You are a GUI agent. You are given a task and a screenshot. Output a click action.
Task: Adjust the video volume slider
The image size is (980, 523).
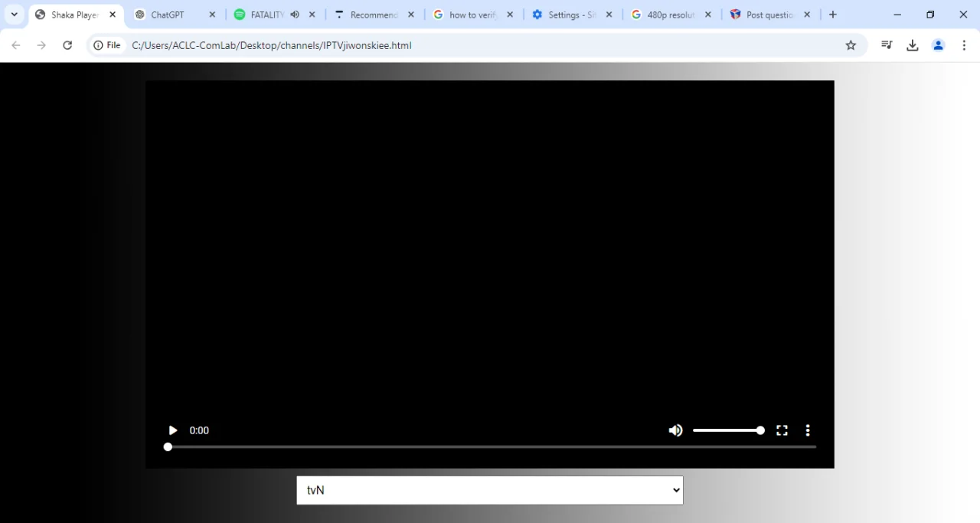pyautogui.click(x=728, y=430)
